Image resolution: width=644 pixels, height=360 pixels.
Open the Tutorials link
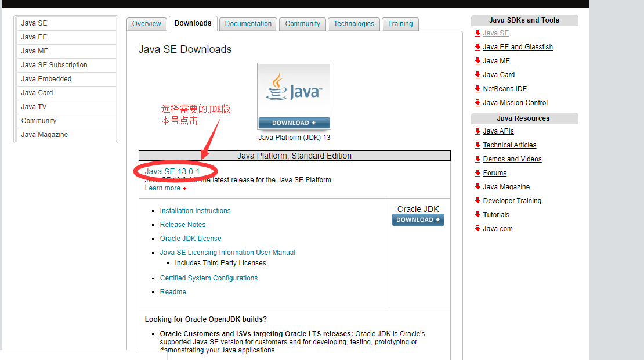[x=495, y=215]
